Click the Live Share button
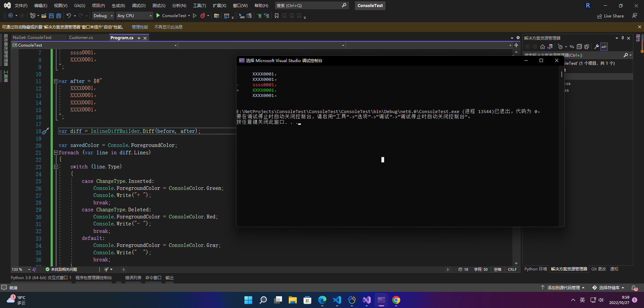The image size is (644, 308). pyautogui.click(x=610, y=16)
